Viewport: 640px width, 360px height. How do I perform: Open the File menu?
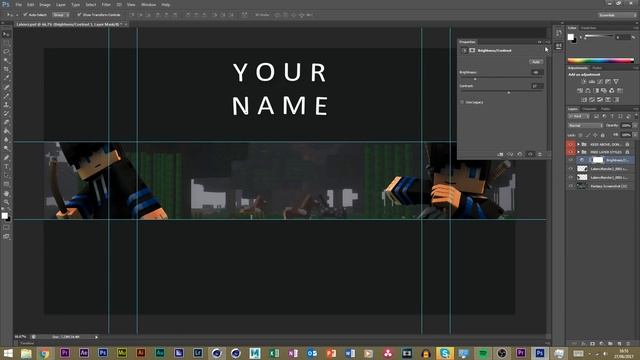(x=18, y=4)
